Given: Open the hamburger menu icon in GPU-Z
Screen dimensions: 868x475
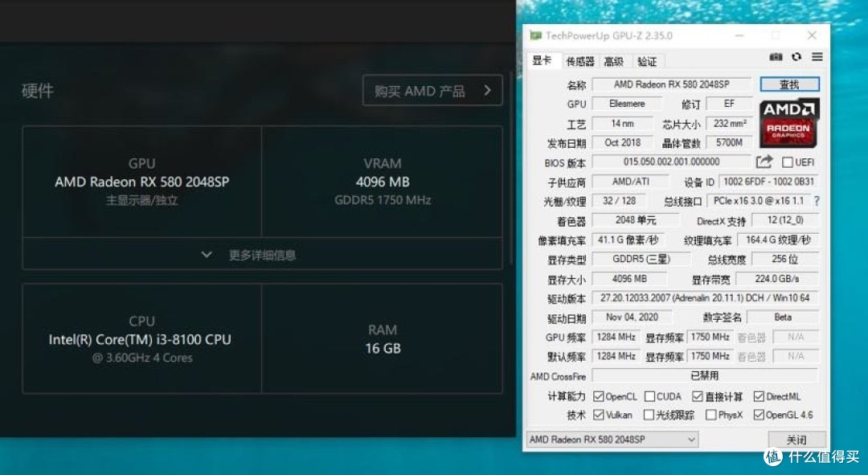Looking at the screenshot, I should point(818,57).
